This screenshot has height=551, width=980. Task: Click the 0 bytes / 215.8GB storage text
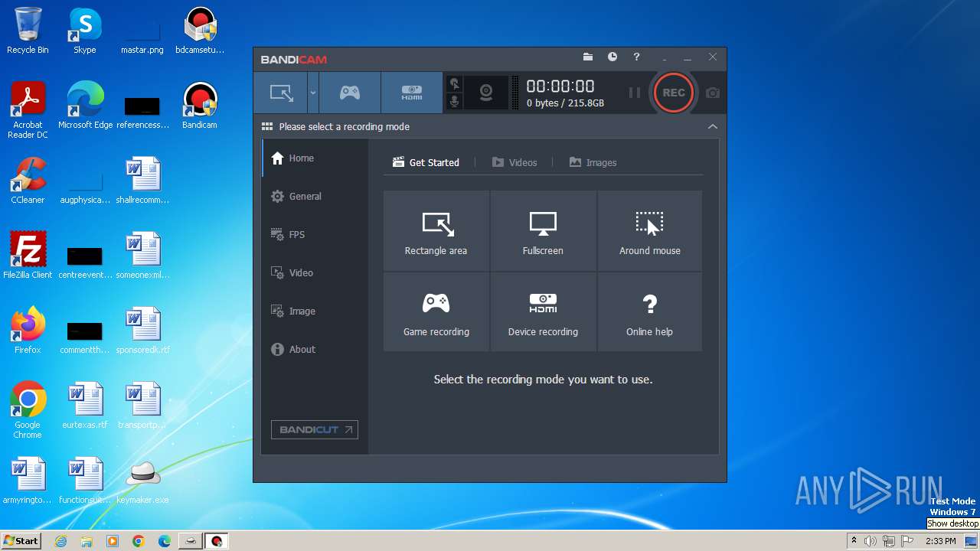coord(565,103)
